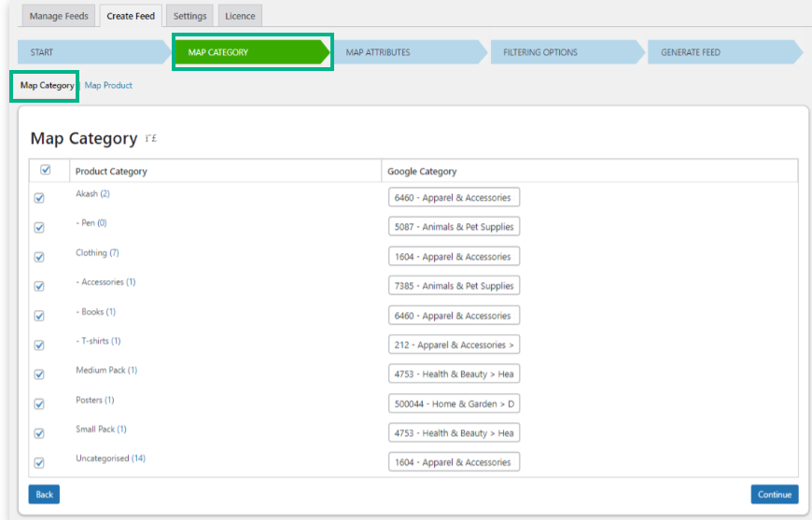Open the Map Product link
812x521 pixels.
[x=108, y=86]
